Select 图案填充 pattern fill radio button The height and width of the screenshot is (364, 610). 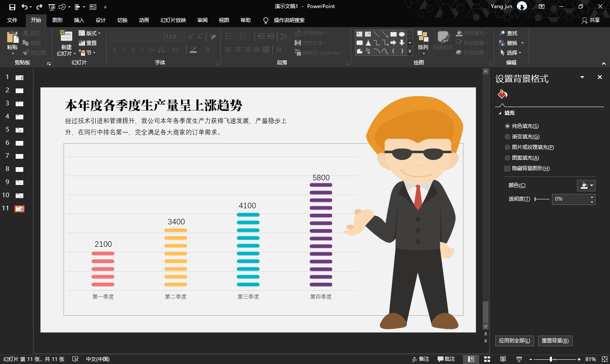point(507,158)
